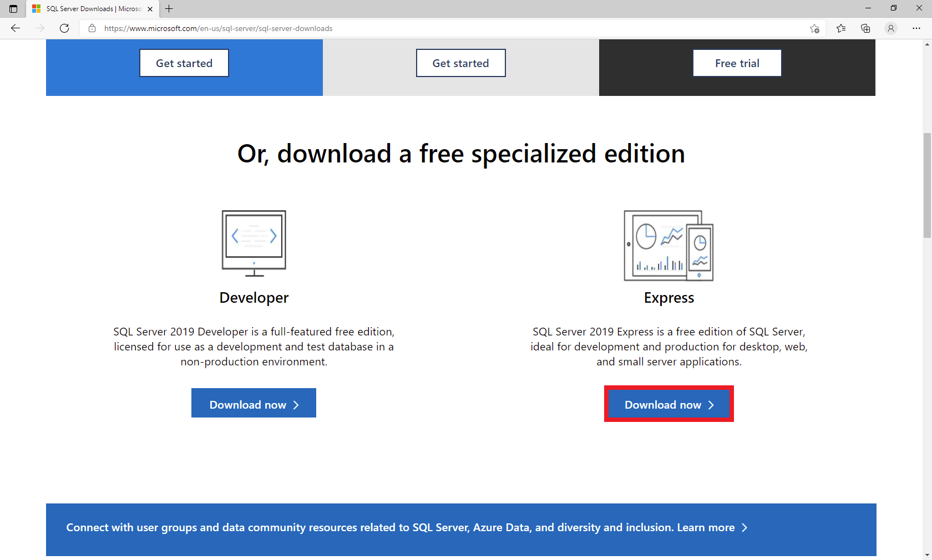
Task: Open a new tab with the plus icon
Action: [169, 9]
